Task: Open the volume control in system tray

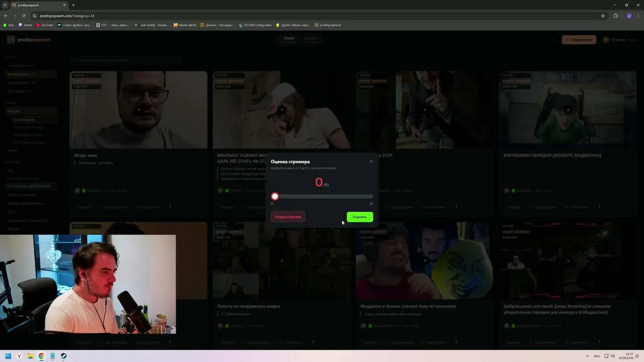Action: tap(612, 356)
